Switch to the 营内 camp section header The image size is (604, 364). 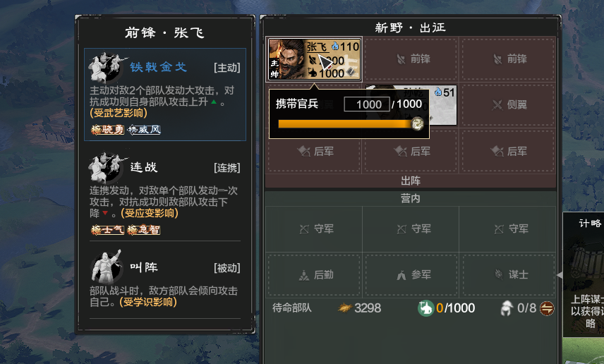411,198
